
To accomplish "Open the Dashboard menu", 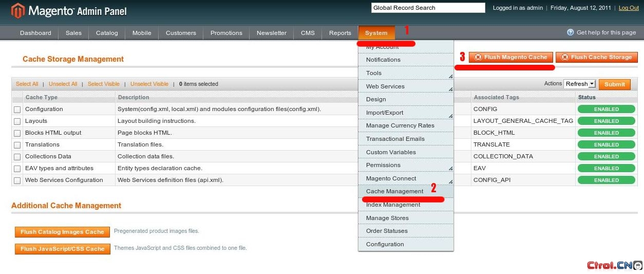I will (35, 33).
